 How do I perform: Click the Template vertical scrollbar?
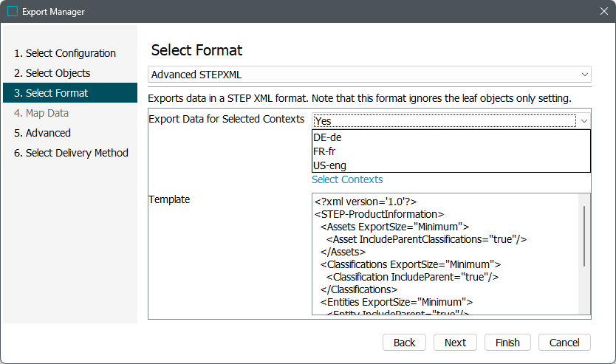(x=584, y=236)
